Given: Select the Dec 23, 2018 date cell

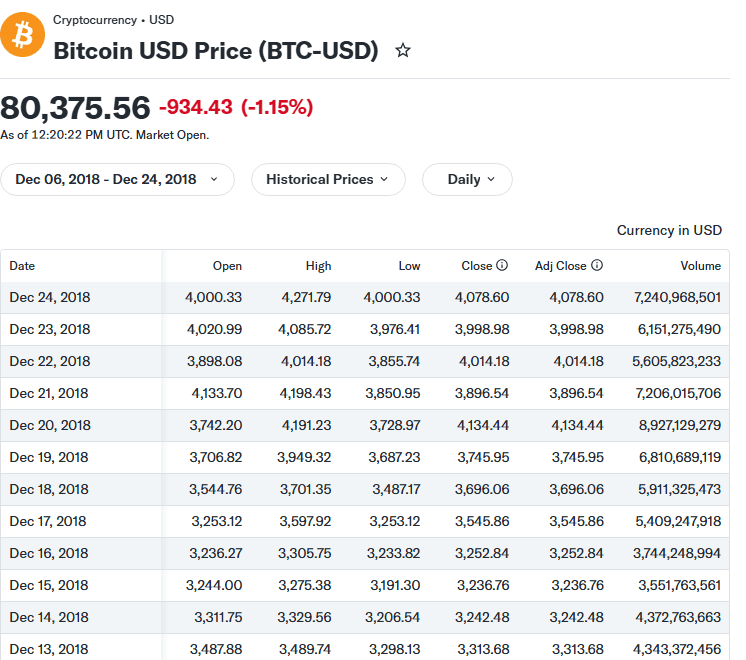Looking at the screenshot, I should [x=50, y=329].
